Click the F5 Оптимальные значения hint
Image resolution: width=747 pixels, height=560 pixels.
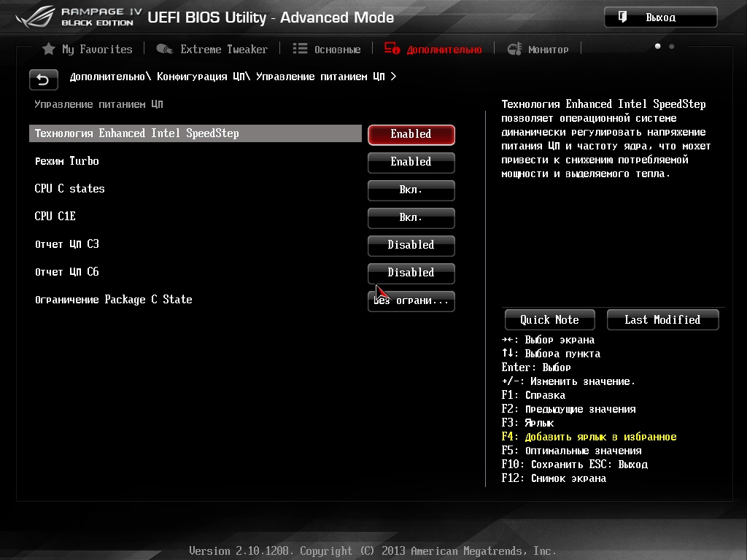(571, 451)
